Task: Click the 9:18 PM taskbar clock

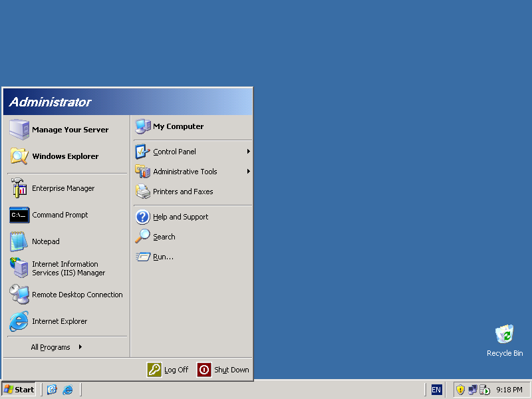Action: [x=509, y=390]
